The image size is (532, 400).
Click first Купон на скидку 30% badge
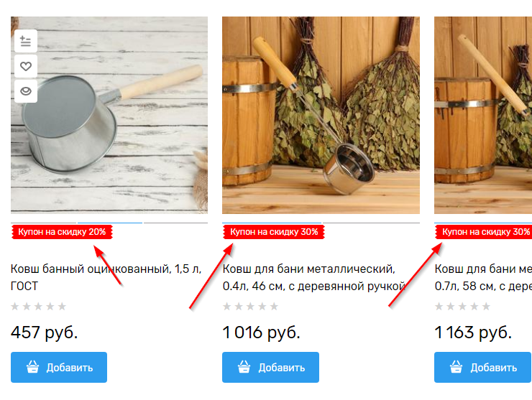(274, 232)
